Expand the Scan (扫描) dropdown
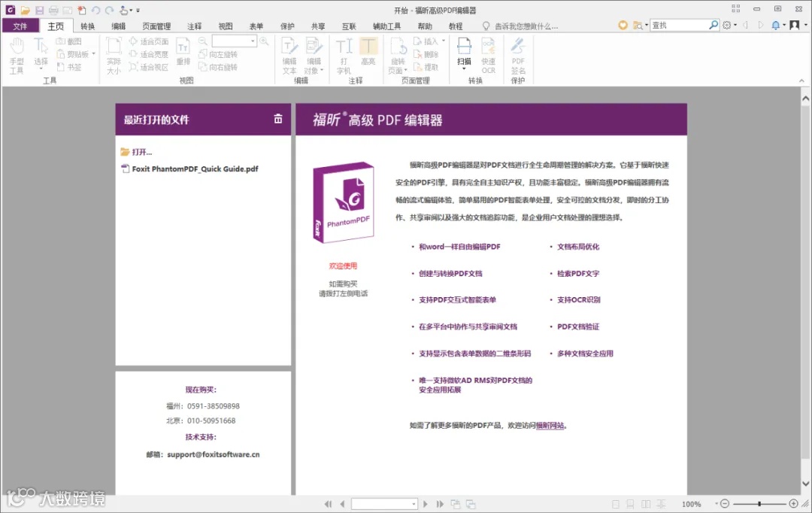812x513 pixels. click(x=464, y=69)
